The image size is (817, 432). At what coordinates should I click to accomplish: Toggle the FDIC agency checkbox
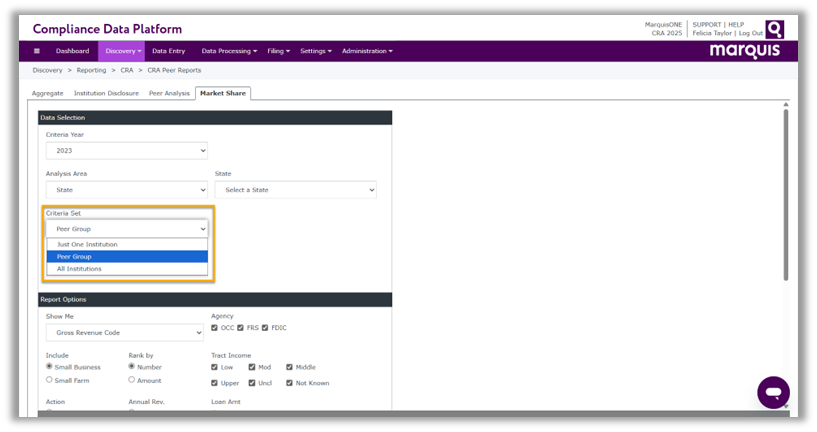(x=266, y=328)
